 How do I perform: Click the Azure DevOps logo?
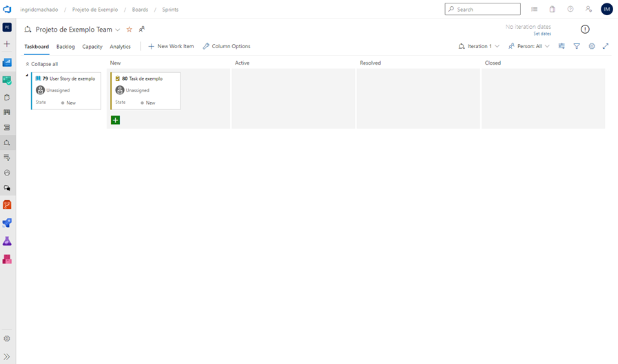(x=7, y=9)
